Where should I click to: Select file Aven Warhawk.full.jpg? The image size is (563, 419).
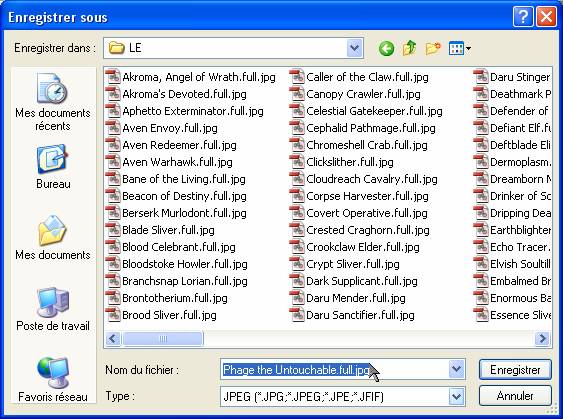pyautogui.click(x=169, y=162)
